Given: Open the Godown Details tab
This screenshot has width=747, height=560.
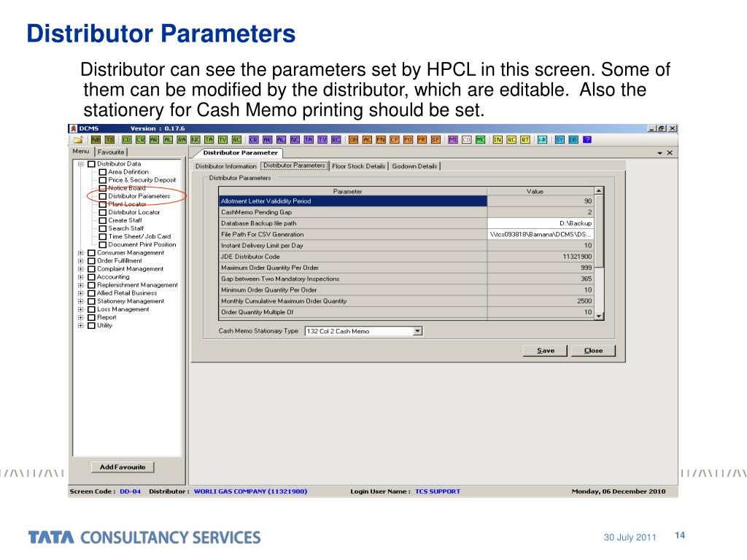Looking at the screenshot, I should 414,166.
